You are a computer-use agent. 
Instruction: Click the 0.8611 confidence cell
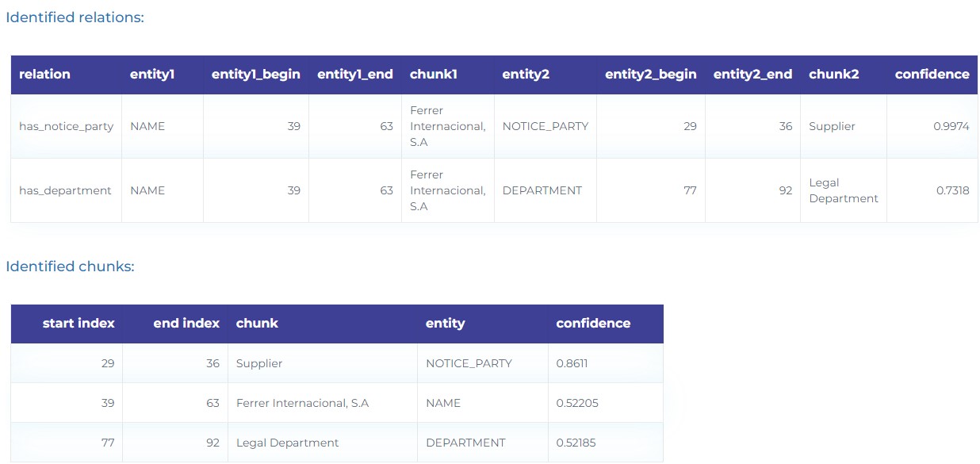572,363
